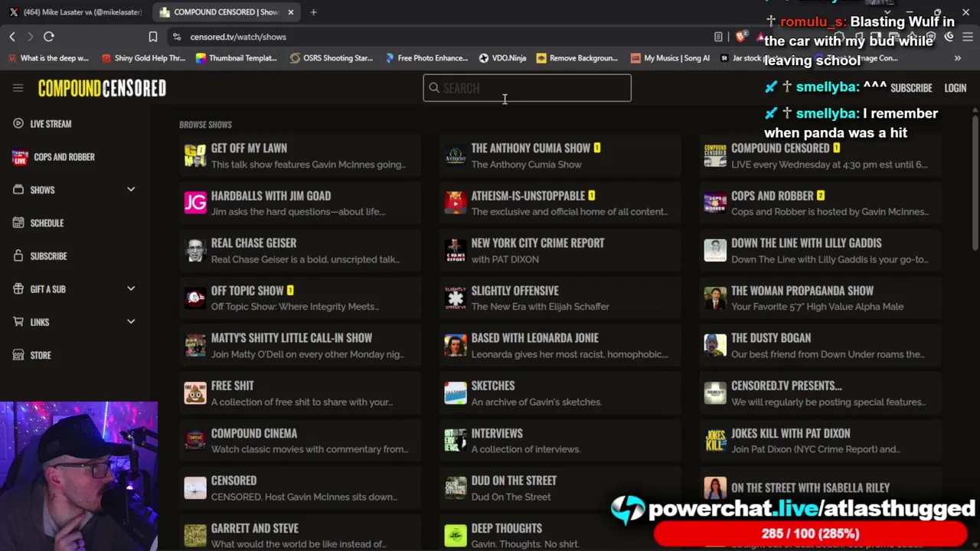Screen dimensions: 980x551
Task: Open the 'Censored.TV Presents...' show title
Action: point(786,386)
